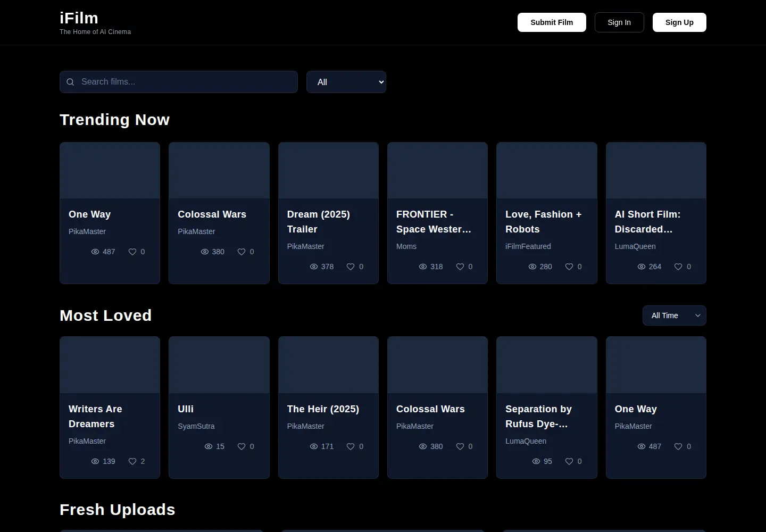The height and width of the screenshot is (532, 766).
Task: Click eye icon on Dream (2025) Trailer
Action: pos(314,267)
